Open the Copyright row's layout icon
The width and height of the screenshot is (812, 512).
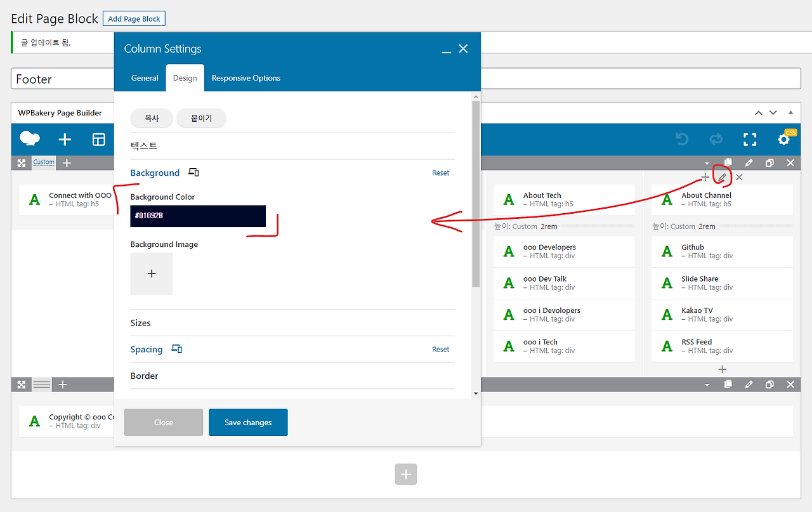tap(42, 384)
